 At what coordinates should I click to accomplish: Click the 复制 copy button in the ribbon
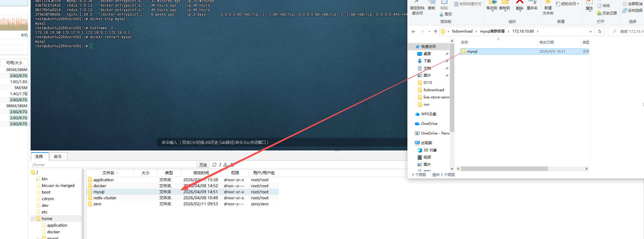coord(431,6)
